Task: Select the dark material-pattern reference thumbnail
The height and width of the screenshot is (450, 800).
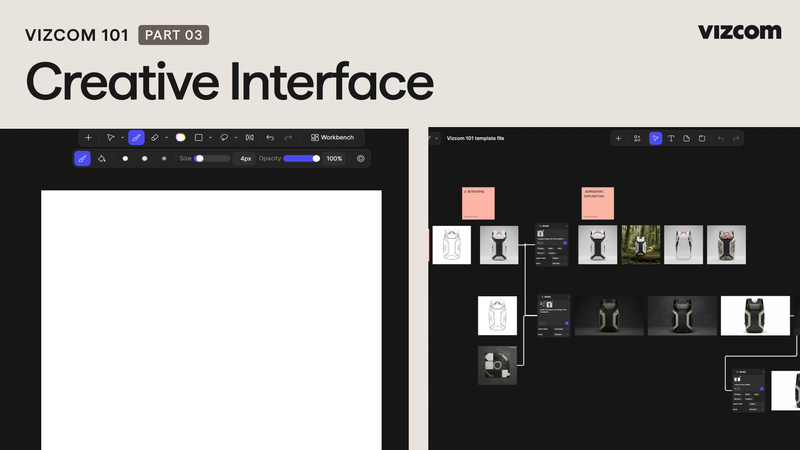Action: (x=497, y=365)
